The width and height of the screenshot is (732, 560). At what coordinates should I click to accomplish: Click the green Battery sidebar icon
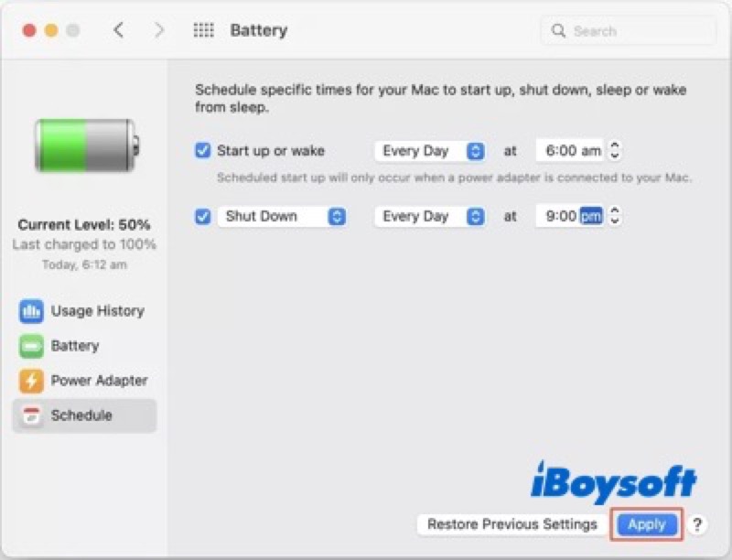click(31, 346)
